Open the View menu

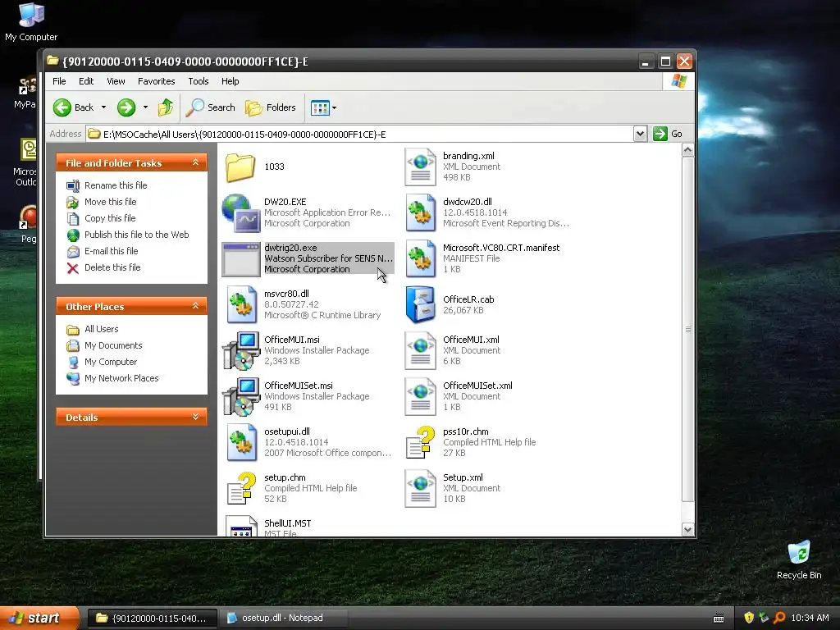tap(116, 81)
